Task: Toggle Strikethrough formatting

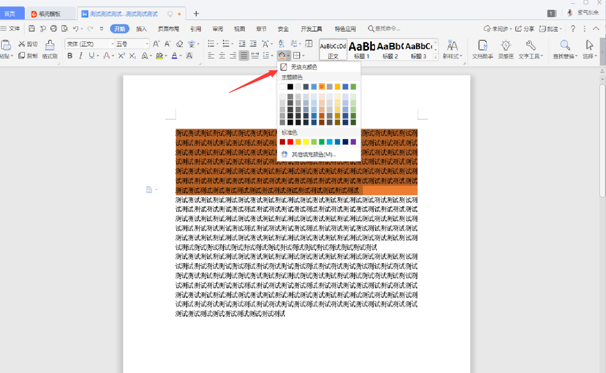Action: [x=106, y=56]
